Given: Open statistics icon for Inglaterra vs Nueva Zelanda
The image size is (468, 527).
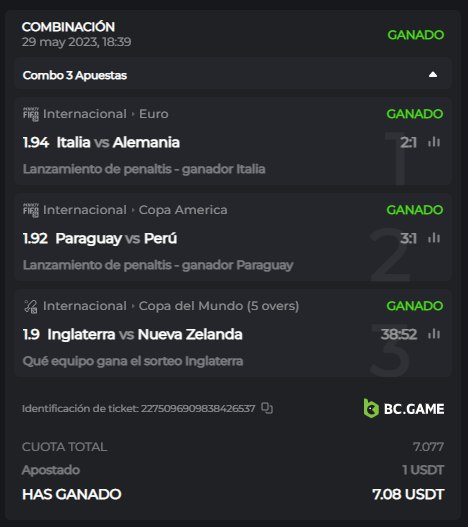Looking at the screenshot, I should [434, 334].
